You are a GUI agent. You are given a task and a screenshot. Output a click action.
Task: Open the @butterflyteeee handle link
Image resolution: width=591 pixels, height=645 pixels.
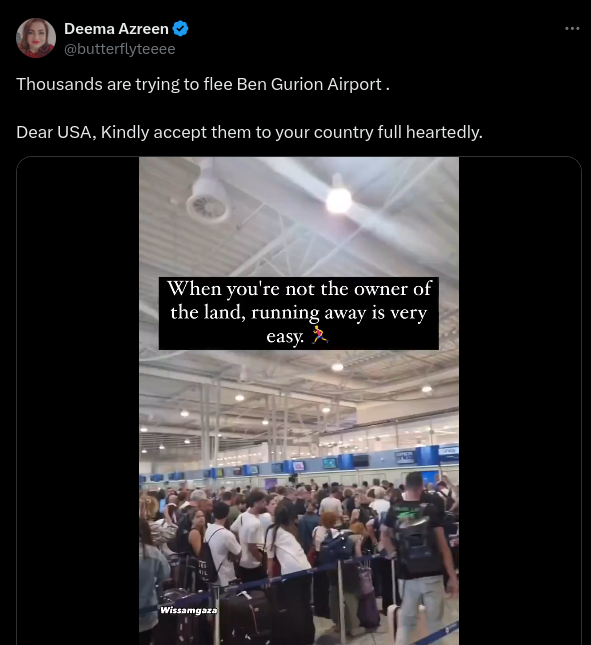click(x=120, y=49)
